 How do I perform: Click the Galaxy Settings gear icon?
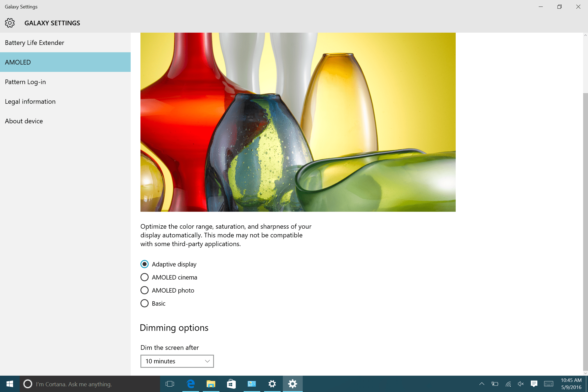point(10,23)
